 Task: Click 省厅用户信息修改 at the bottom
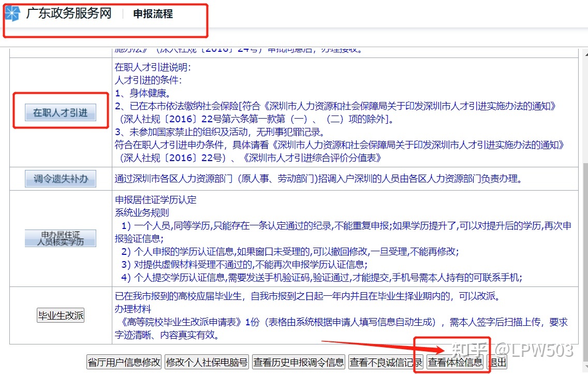click(124, 362)
